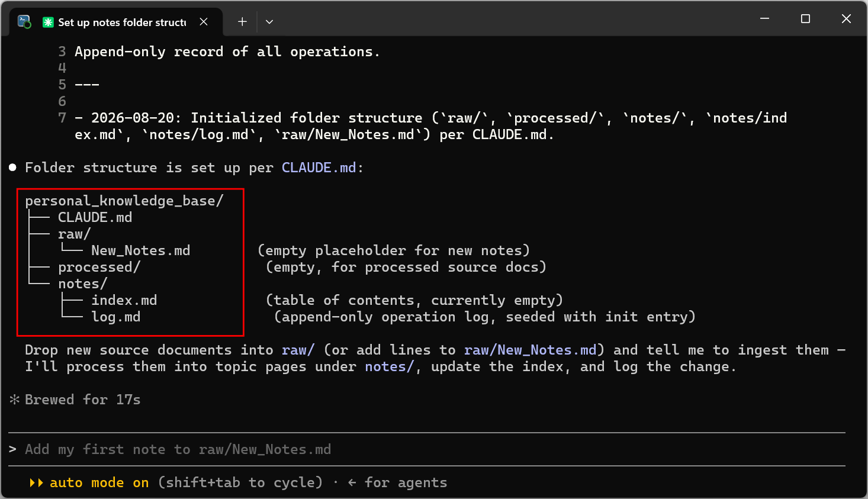Click the processed/ folder tree entry
Image resolution: width=868 pixels, height=499 pixels.
(x=99, y=267)
